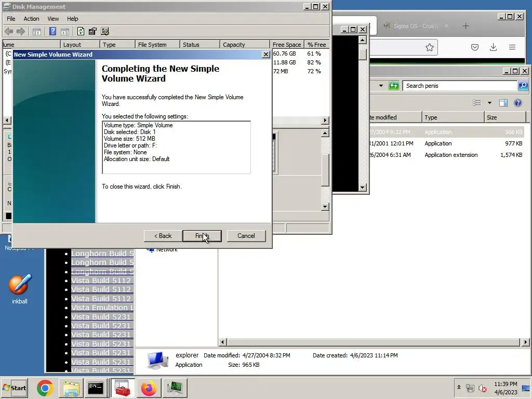Click the Refresh toolbar icon in Disk Management
The image size is (532, 399).
click(x=81, y=32)
